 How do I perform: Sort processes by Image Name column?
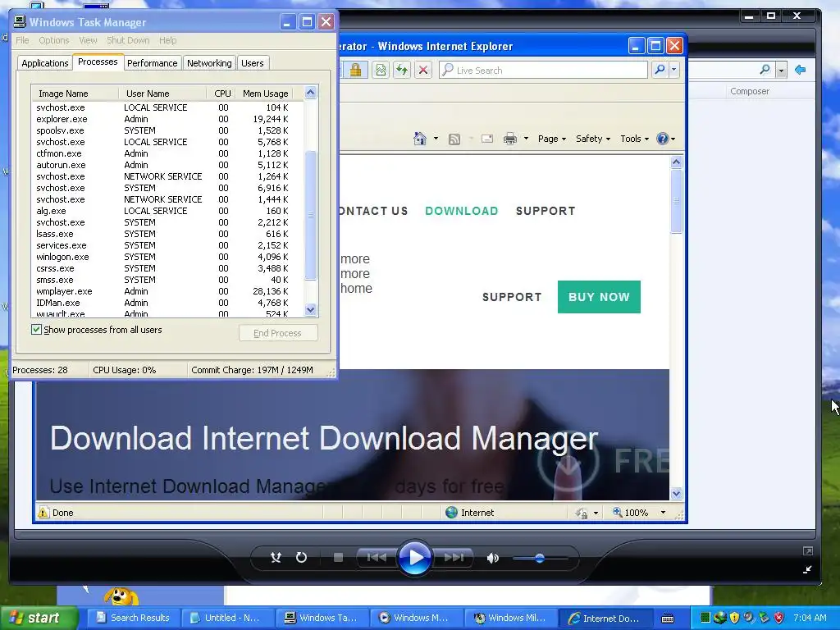point(75,94)
